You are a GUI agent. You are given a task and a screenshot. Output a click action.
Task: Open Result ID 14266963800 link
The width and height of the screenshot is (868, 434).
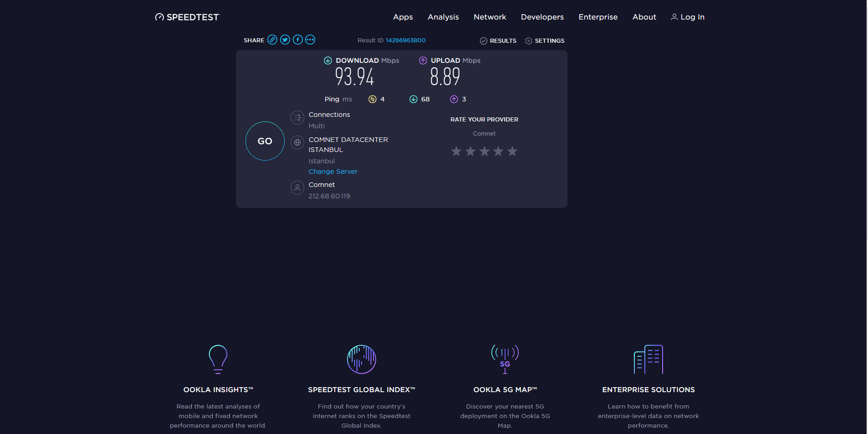click(406, 40)
